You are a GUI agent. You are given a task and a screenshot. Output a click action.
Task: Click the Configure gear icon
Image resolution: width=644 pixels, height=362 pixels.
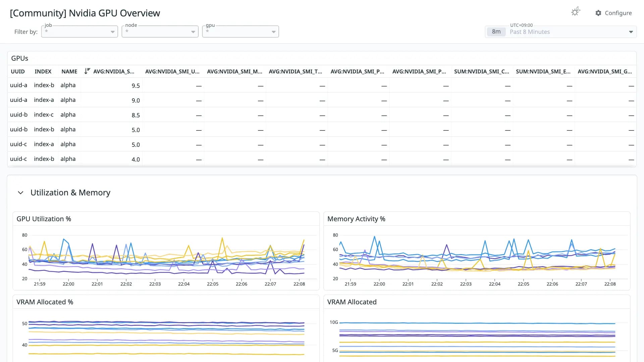(598, 13)
